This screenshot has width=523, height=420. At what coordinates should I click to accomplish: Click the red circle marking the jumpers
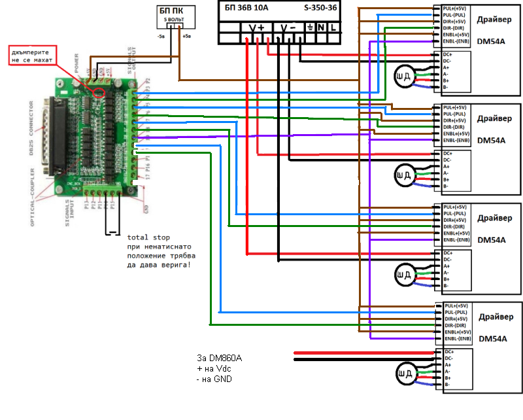pyautogui.click(x=99, y=90)
